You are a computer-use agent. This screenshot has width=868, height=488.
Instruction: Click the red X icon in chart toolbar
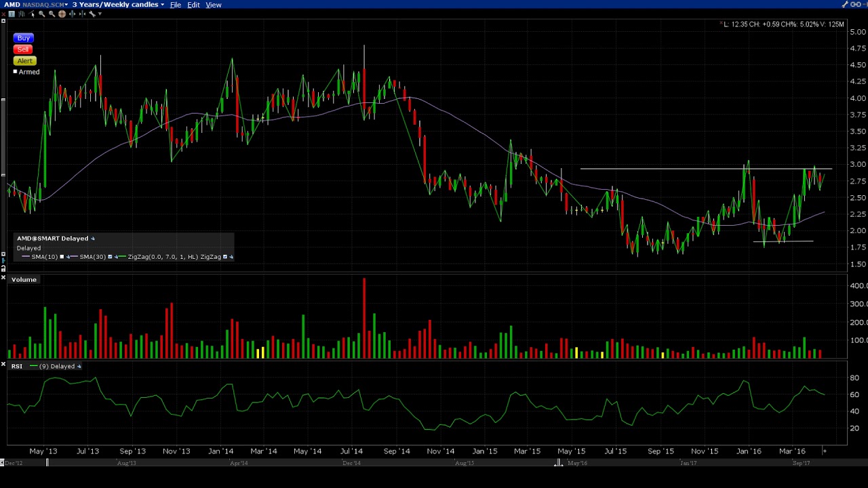[x=4, y=14]
